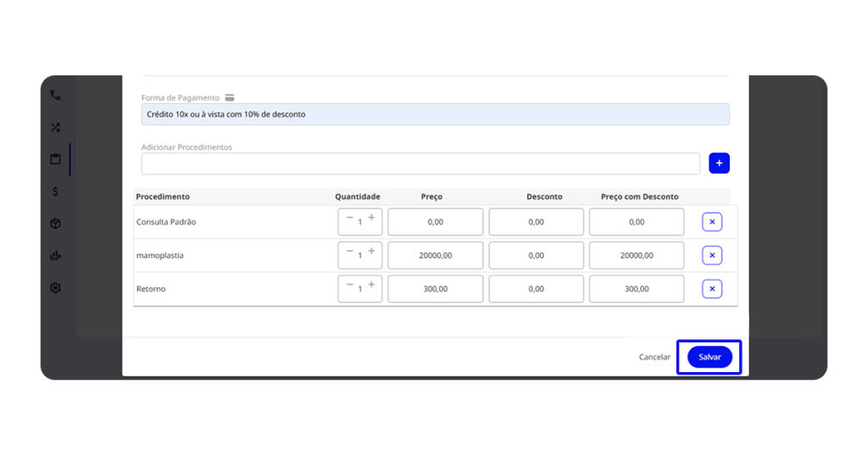The image size is (868, 456).
Task: Click the blue plus add procedure button
Action: coord(719,163)
